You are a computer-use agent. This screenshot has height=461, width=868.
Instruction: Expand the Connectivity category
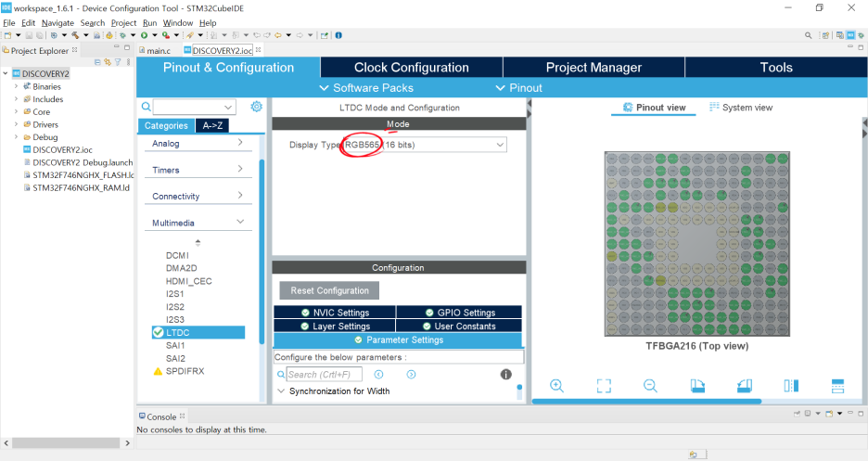(x=239, y=196)
